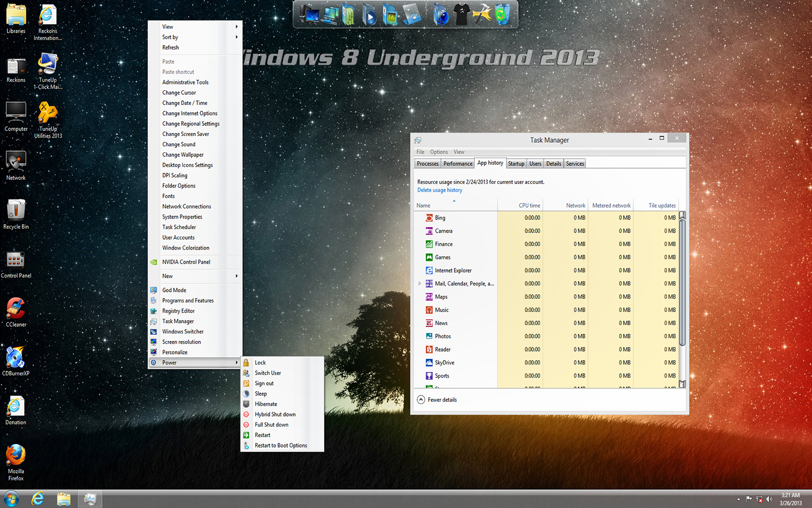The image size is (812, 508).
Task: Expand the Sort by submenu
Action: click(x=195, y=37)
